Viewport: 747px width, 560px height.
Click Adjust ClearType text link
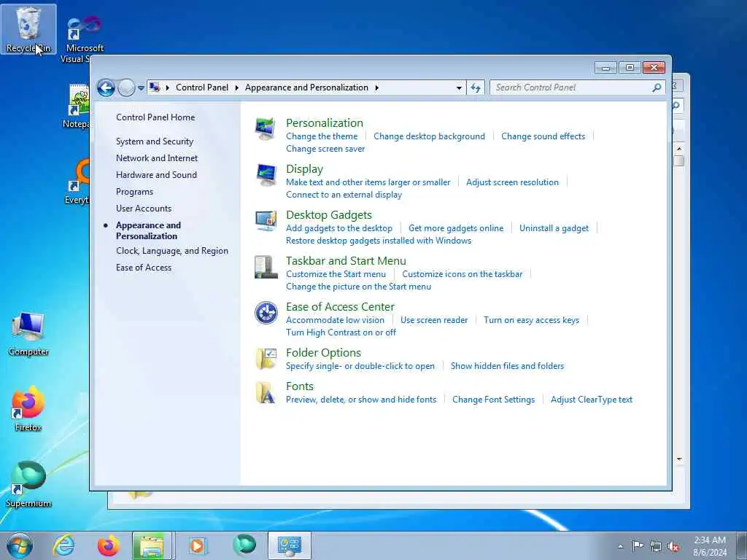[592, 400]
